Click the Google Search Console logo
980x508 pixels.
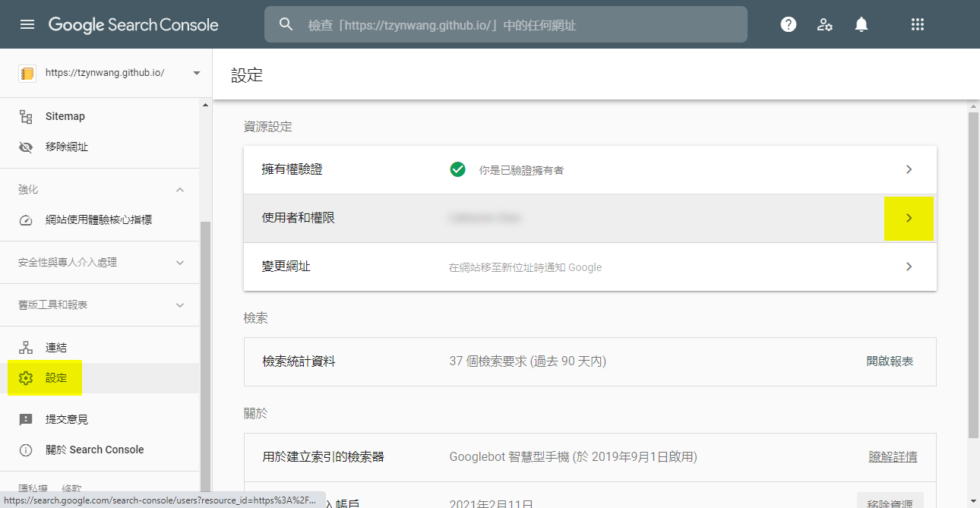coord(134,24)
